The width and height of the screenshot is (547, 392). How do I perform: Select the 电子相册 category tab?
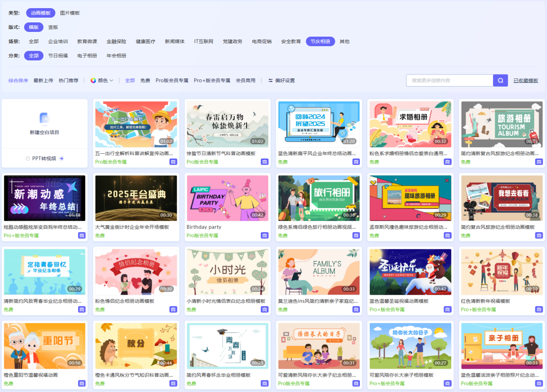coord(87,56)
